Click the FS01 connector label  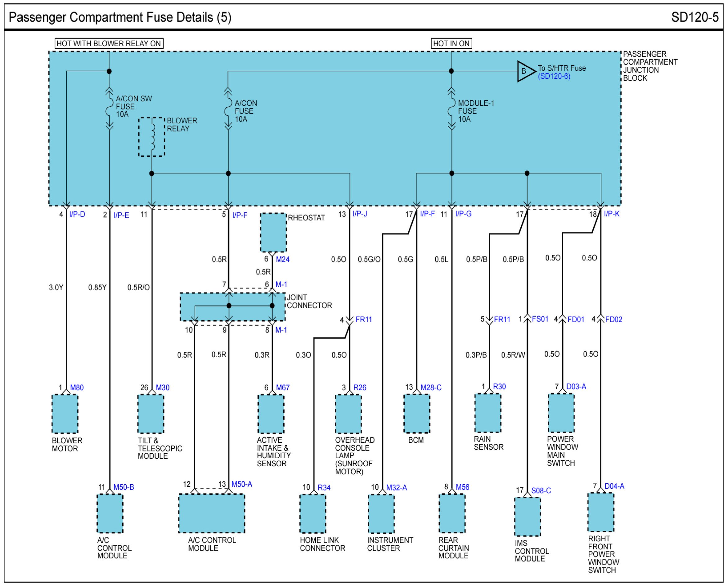pyautogui.click(x=540, y=319)
